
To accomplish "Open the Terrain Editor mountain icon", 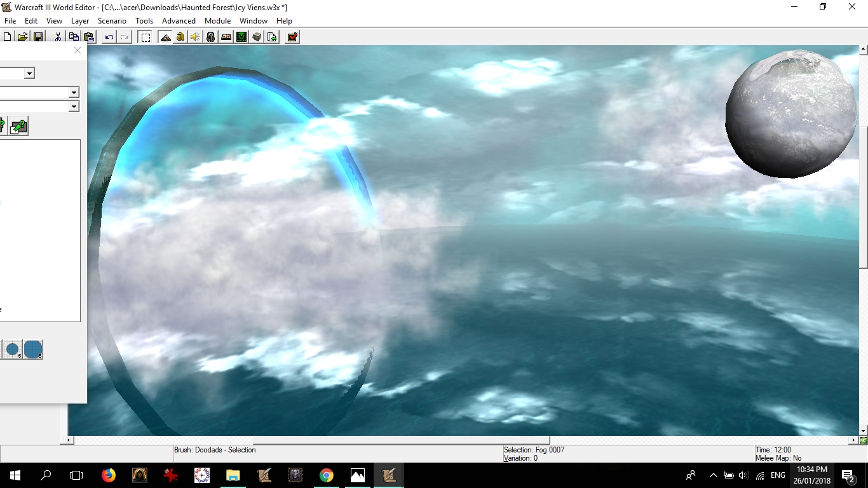I will 165,37.
